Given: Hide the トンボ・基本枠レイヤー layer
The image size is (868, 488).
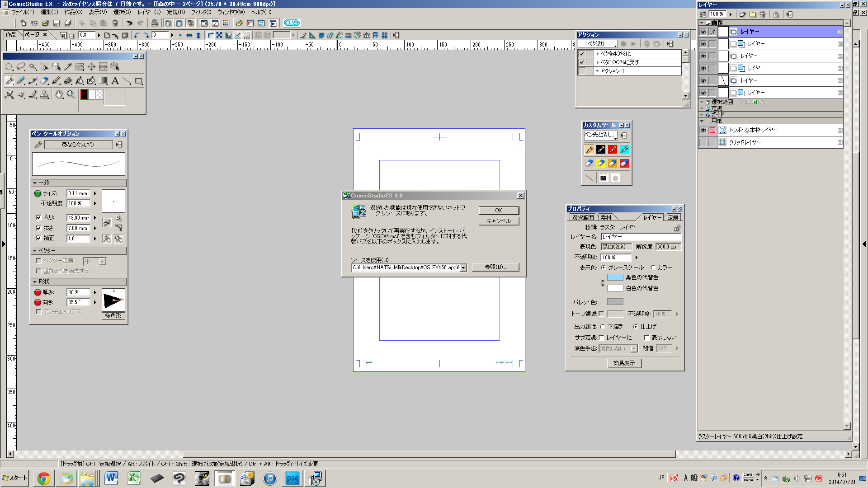Looking at the screenshot, I should [x=703, y=130].
